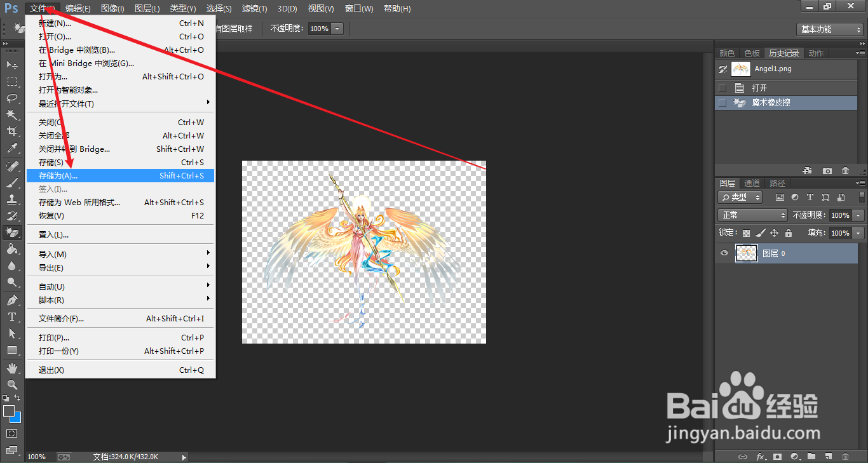Create new document from current history state

tap(807, 171)
